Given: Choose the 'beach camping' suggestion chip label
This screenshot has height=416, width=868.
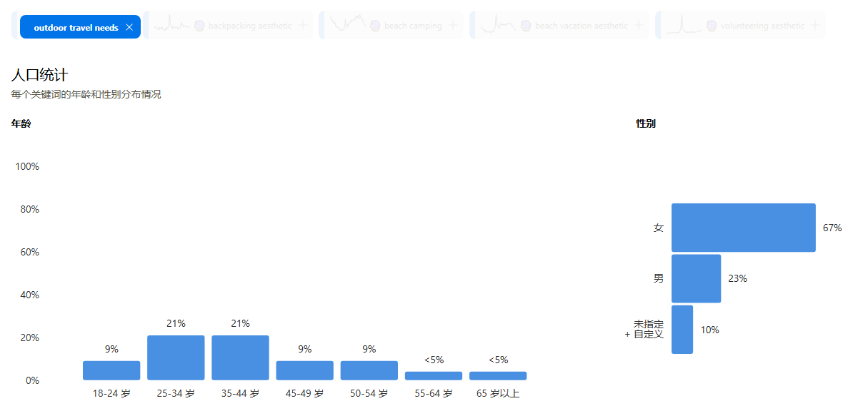Looking at the screenshot, I should pos(413,26).
